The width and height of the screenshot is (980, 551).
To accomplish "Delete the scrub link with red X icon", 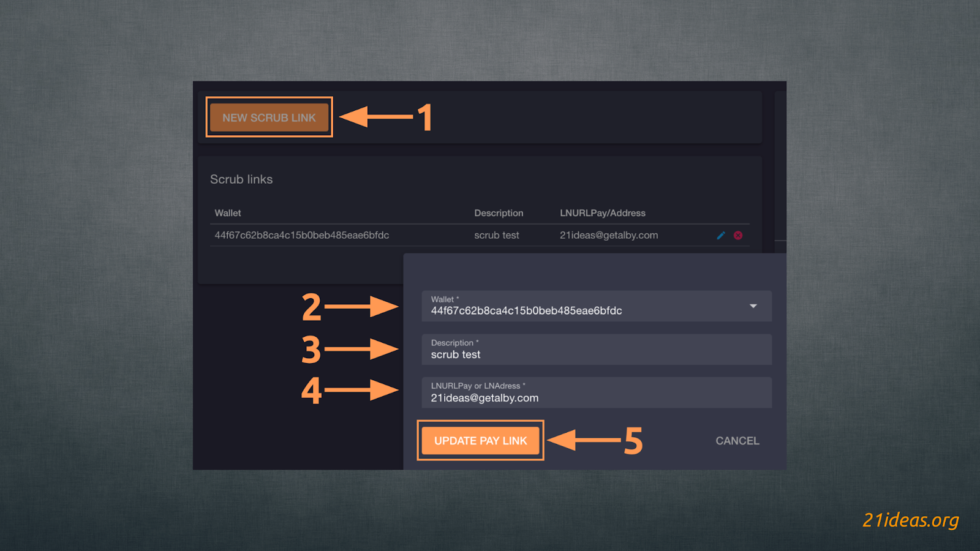I will pos(738,236).
